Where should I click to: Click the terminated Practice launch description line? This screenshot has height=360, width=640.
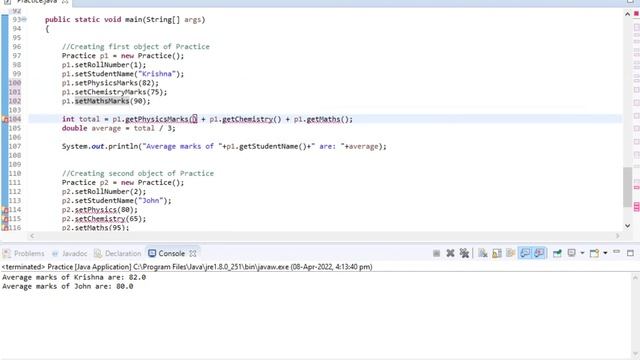pos(187,267)
